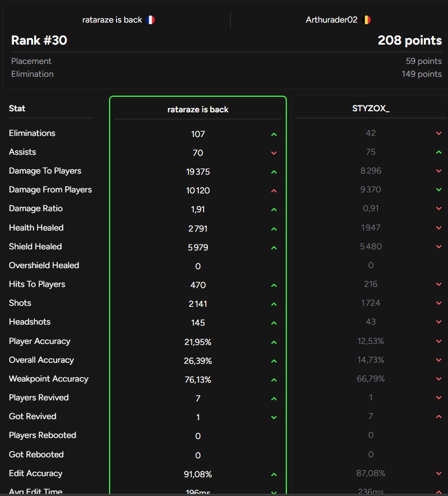
Task: Click green arrow beside rataraze Damage To Players 19 375
Action: coord(274,172)
